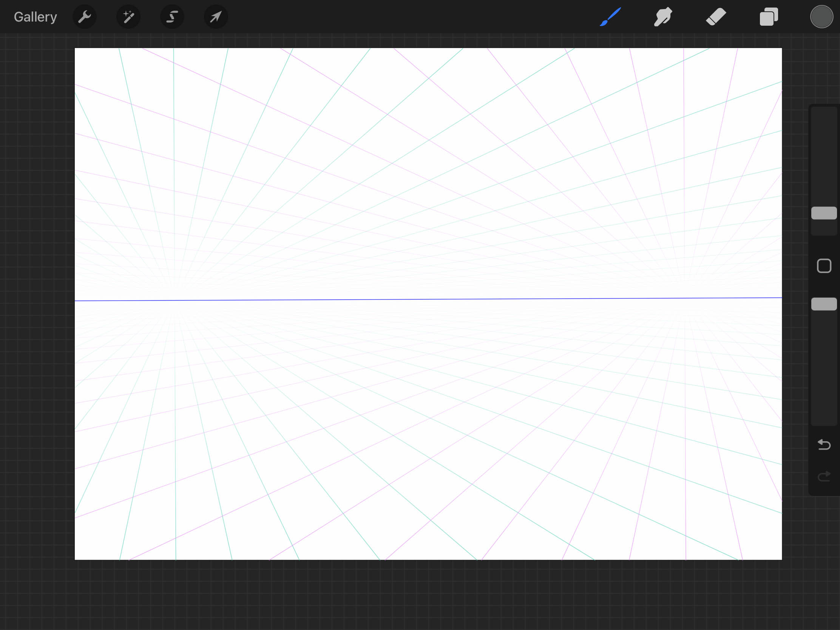Select the Brush tool
Screen dimensions: 840x630
610,17
